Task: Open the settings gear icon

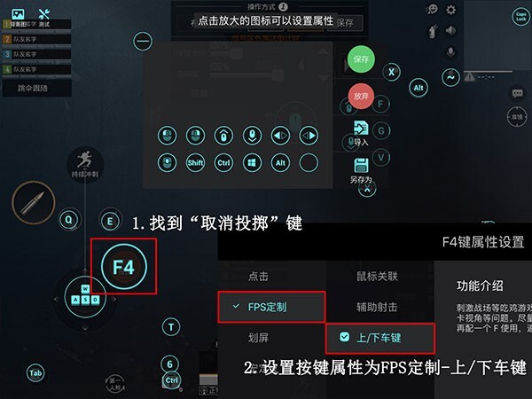Action: click(x=450, y=10)
